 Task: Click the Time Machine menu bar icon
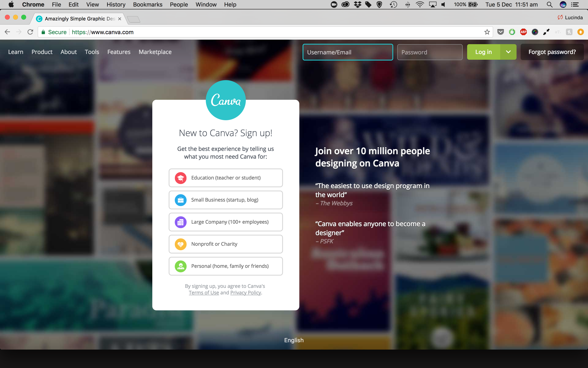click(393, 4)
